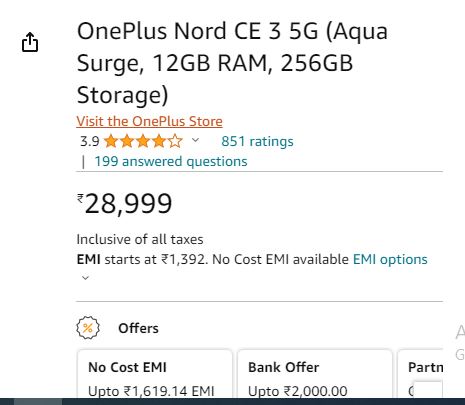Click the Inclusive of all taxes text
The width and height of the screenshot is (465, 405).
tap(140, 239)
